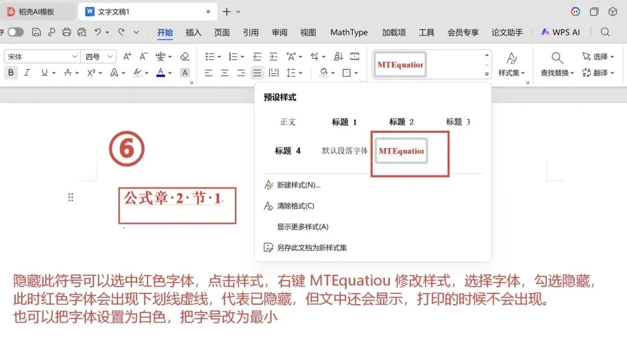This screenshot has height=364, width=627.
Task: Toggle the auto-save switch in the quick access bar
Action: click(16, 32)
